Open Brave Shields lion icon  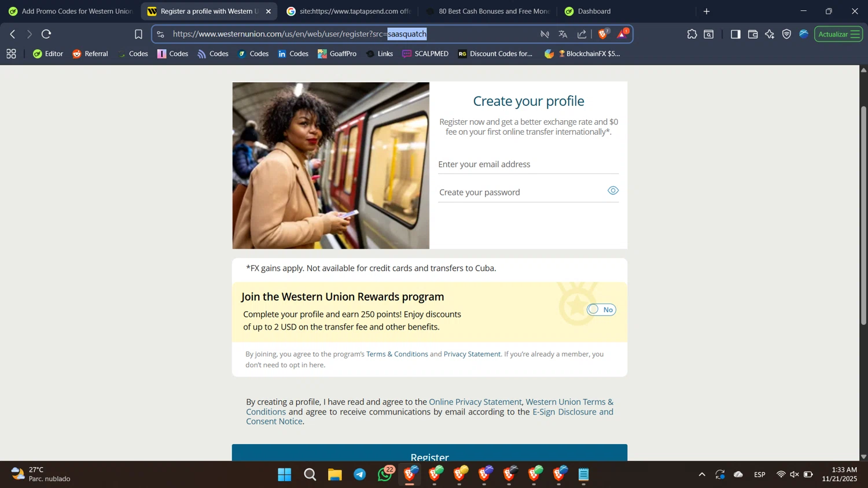(604, 34)
